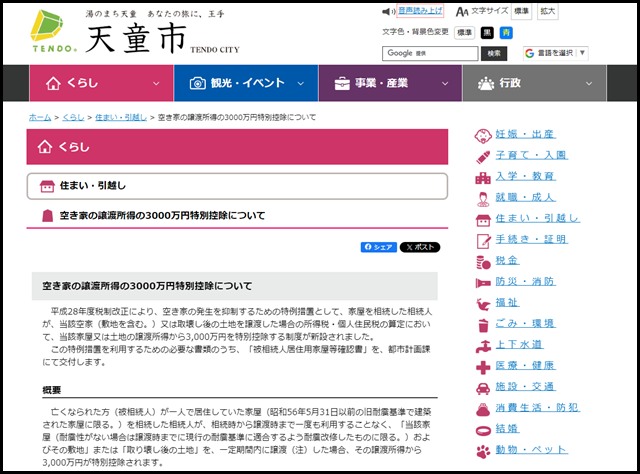This screenshot has height=474, width=640.
Task: Click the shop icon beside 住まい・引越し heading
Action: 47,186
